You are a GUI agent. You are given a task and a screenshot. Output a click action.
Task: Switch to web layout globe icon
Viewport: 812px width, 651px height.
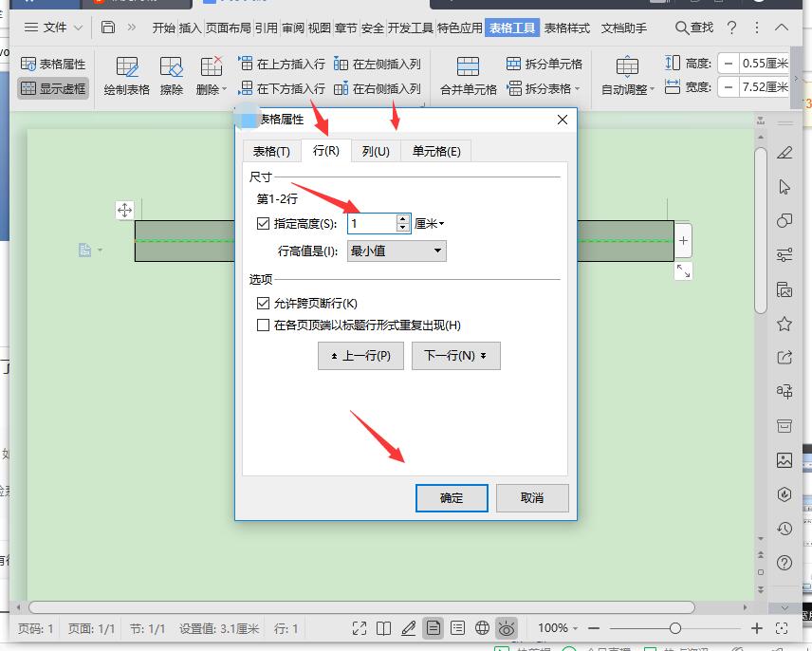pyautogui.click(x=482, y=628)
